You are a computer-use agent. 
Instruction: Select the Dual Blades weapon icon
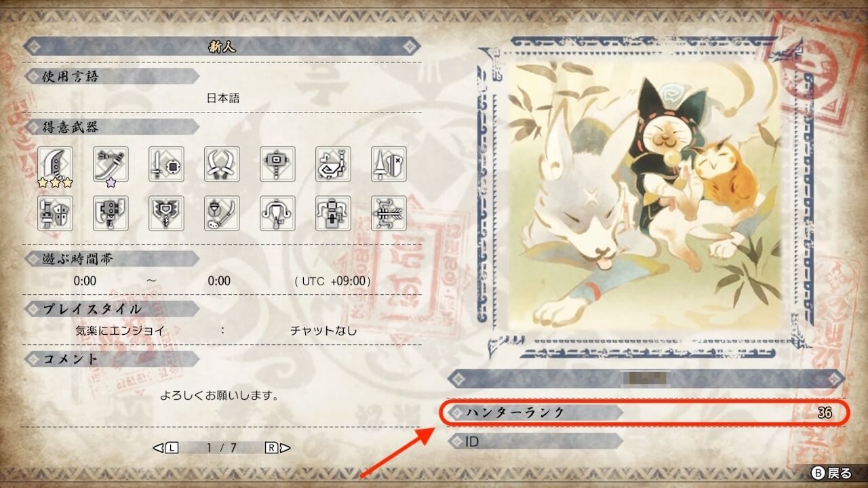coord(222,163)
